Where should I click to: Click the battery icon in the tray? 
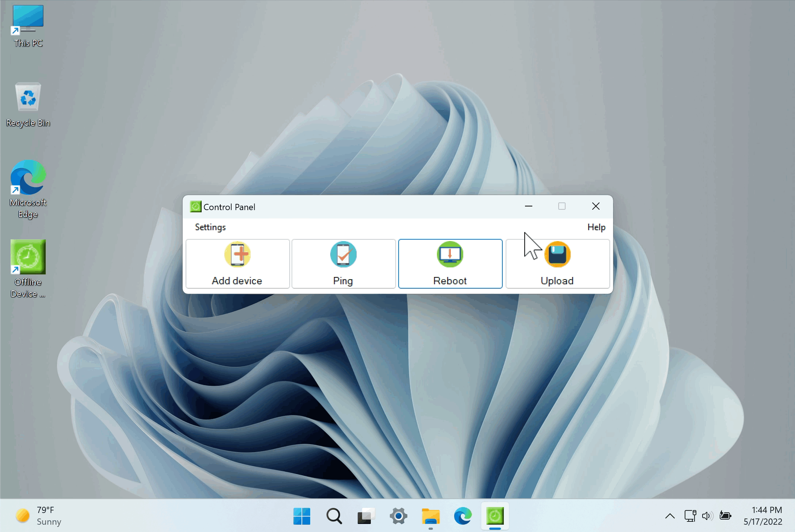[x=725, y=516]
